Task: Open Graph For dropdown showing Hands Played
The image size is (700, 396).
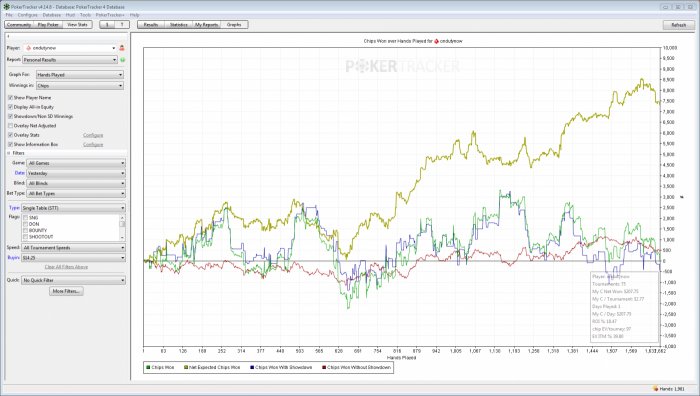Action: point(79,75)
